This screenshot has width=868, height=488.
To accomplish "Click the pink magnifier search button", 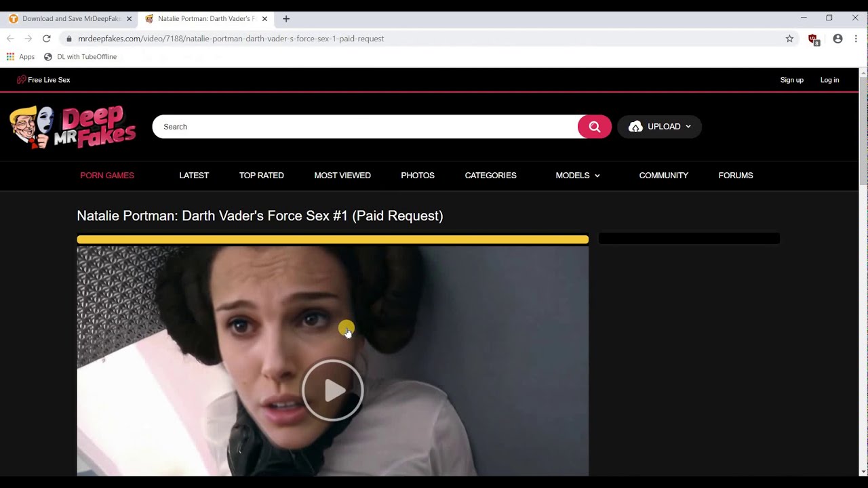I will pyautogui.click(x=595, y=127).
